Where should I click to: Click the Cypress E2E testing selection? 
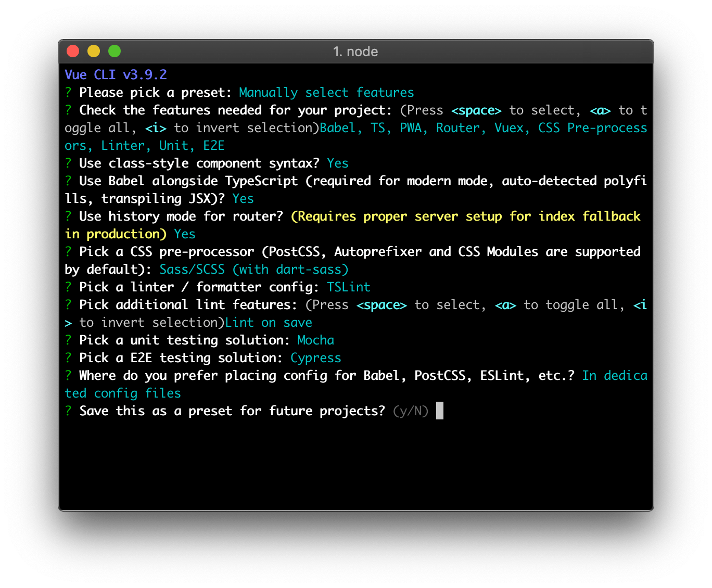click(315, 357)
